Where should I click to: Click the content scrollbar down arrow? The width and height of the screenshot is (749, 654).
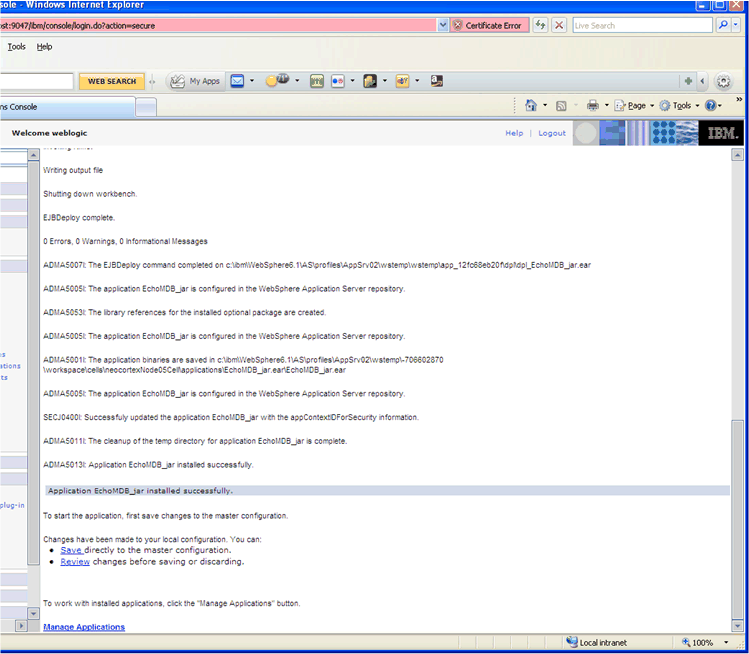[x=737, y=625]
